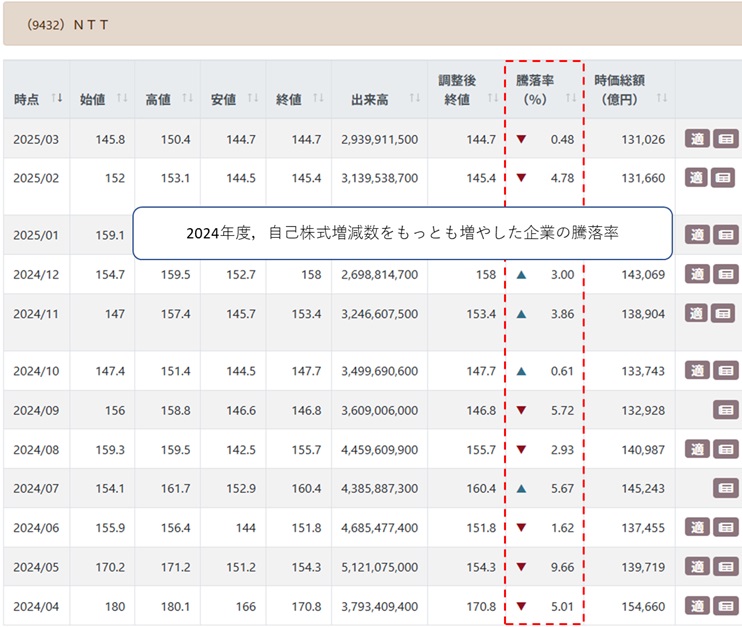This screenshot has width=742, height=627.
Task: Open 適 icon in the 2024/12 row
Action: 697,274
